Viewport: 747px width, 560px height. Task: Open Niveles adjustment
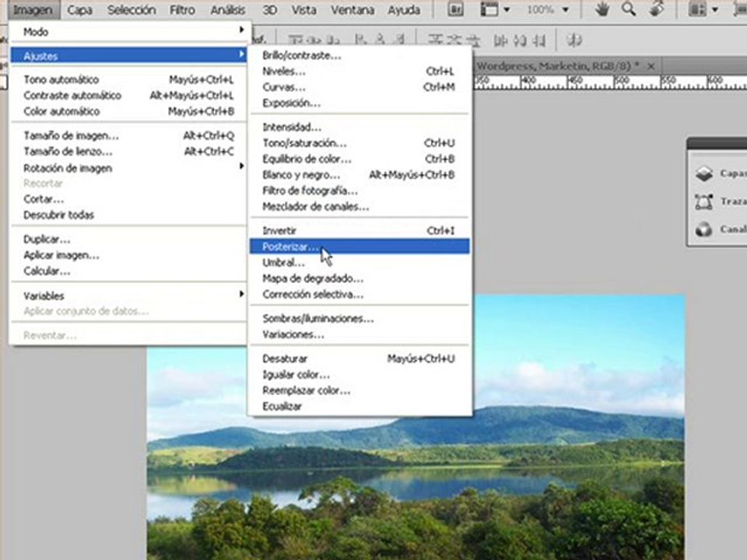(x=359, y=72)
